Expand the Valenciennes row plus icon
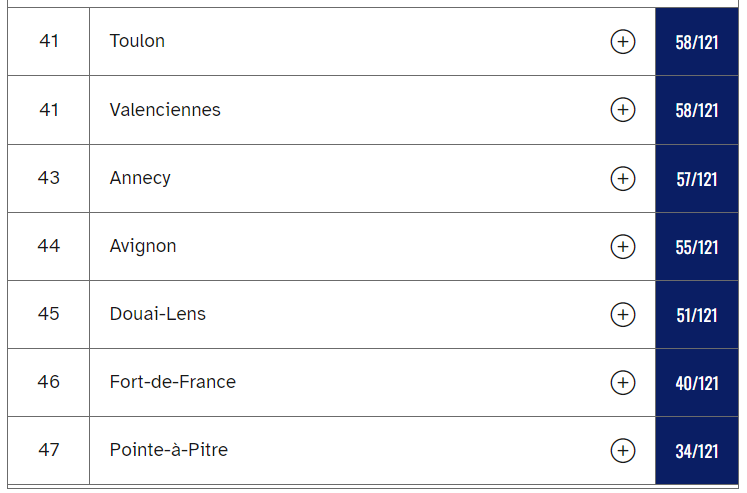747x493 pixels. click(x=623, y=110)
